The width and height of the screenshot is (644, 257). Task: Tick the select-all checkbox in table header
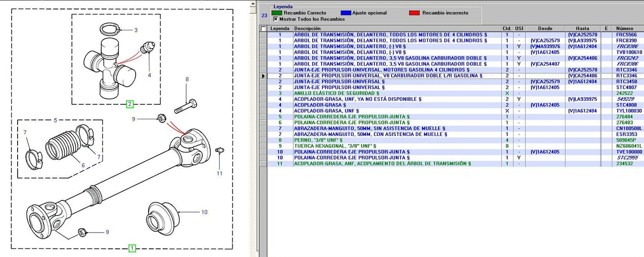pos(263,29)
